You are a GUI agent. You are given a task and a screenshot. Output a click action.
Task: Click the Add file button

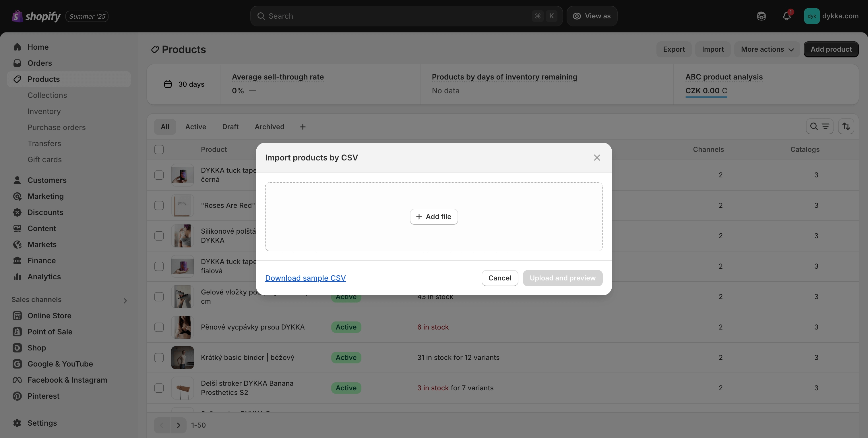coord(434,217)
